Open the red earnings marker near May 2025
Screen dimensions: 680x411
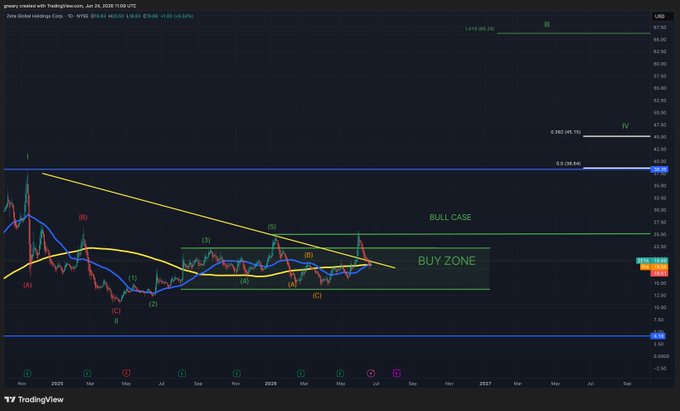(x=126, y=373)
